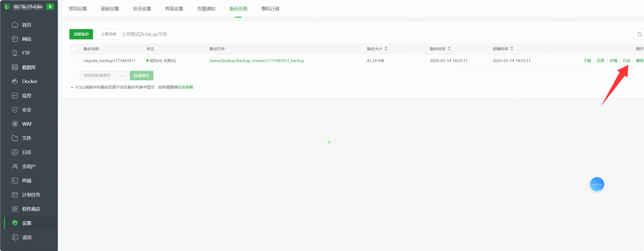Click the green 创建备份 button

[x=81, y=34]
